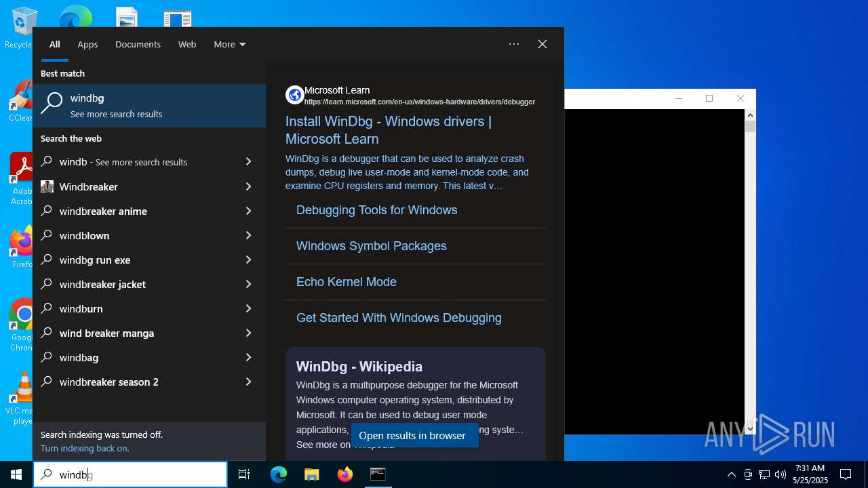Switch to the Documents search tab
The width and height of the screenshot is (868, 488).
click(x=138, y=44)
